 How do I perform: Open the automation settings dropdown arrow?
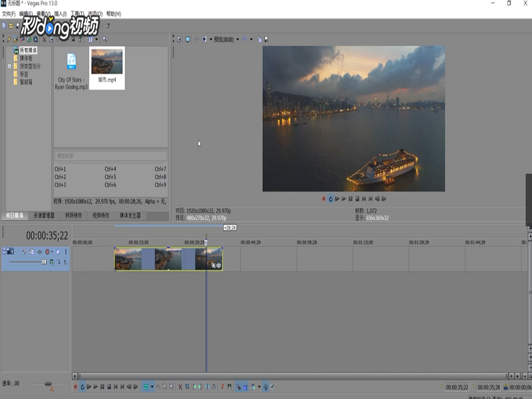point(52,252)
